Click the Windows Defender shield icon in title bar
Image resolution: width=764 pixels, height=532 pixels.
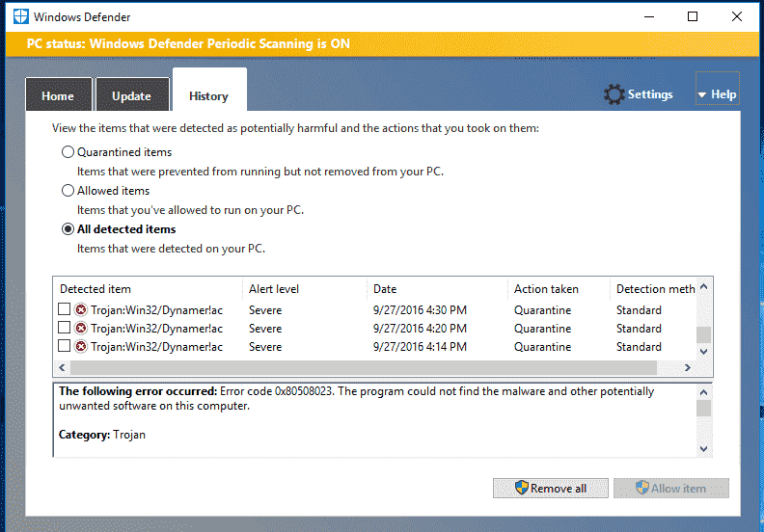(20, 16)
